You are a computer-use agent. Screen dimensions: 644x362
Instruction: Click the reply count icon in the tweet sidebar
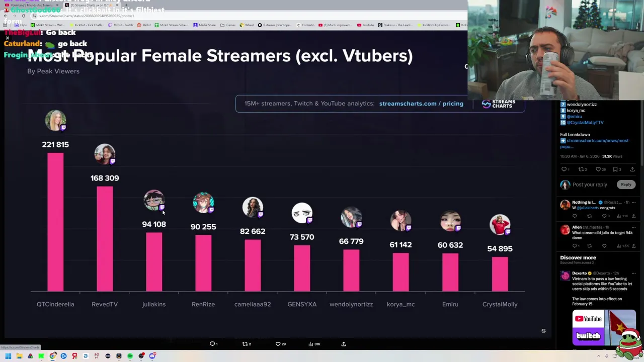(566, 169)
